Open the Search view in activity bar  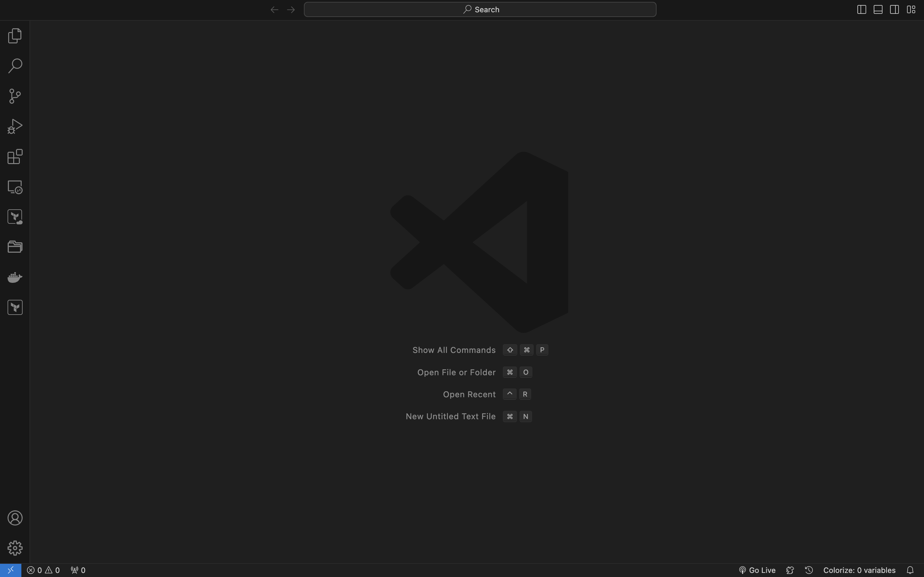click(15, 66)
